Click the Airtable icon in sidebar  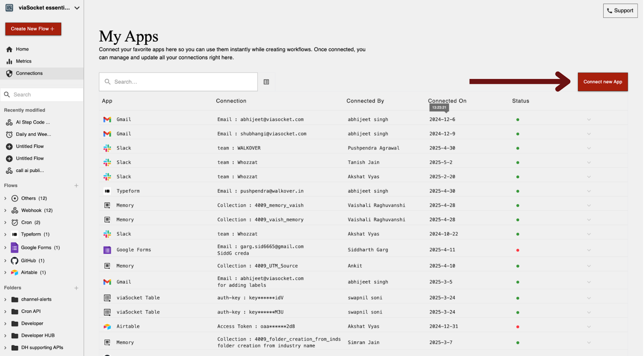pyautogui.click(x=14, y=273)
